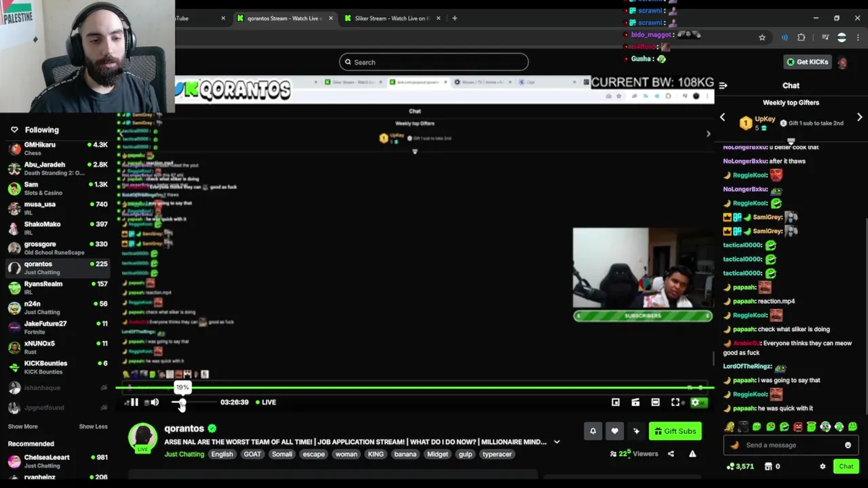This screenshot has width=868, height=488.
Task: Collapse the chat panel with the arrow icon
Action: (x=723, y=85)
